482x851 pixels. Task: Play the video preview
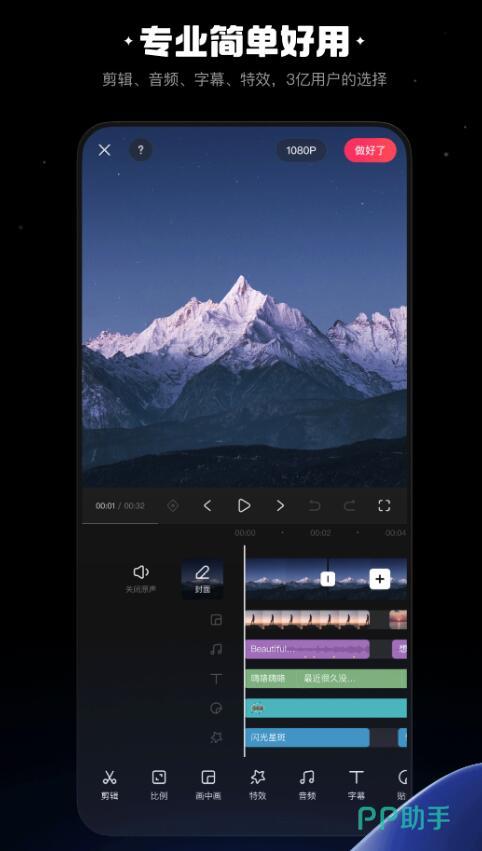244,506
